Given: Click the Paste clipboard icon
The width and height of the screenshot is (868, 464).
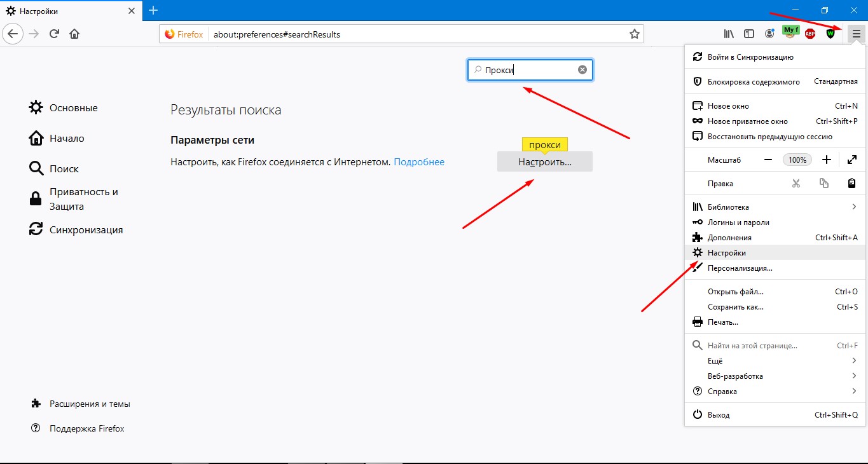Looking at the screenshot, I should point(851,184).
